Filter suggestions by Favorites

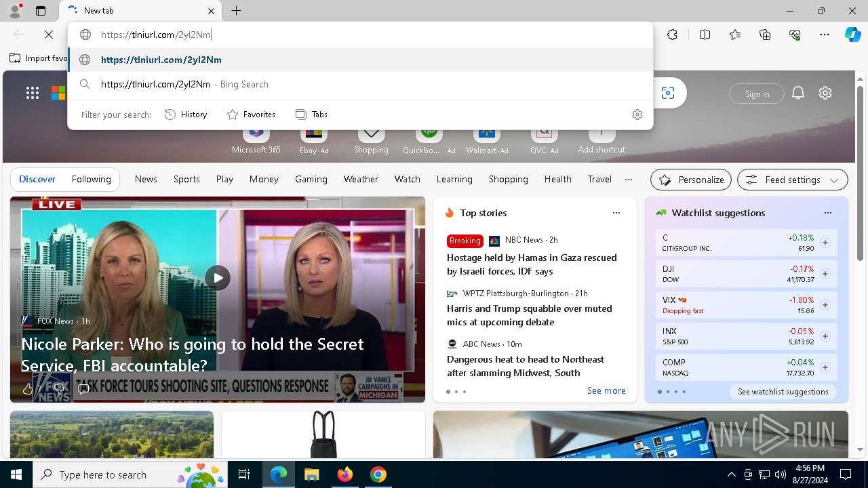[251, 115]
